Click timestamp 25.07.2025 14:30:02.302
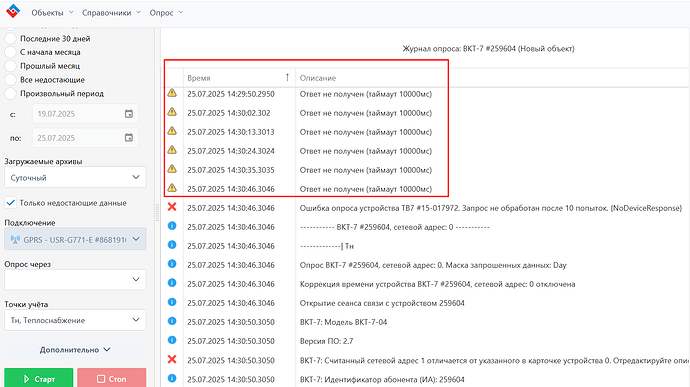The image size is (690, 387). [229, 113]
